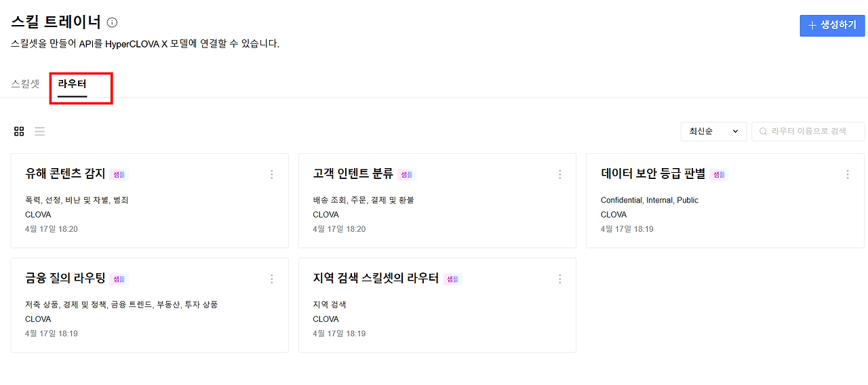The height and width of the screenshot is (385, 868).
Task: Open the 지역 검색 스킬셋의 라우터 card
Action: tap(437, 305)
